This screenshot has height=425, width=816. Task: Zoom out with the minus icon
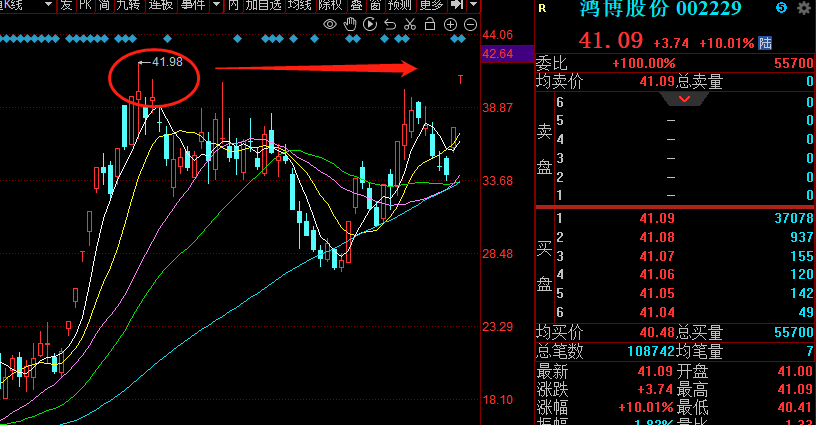[470, 24]
